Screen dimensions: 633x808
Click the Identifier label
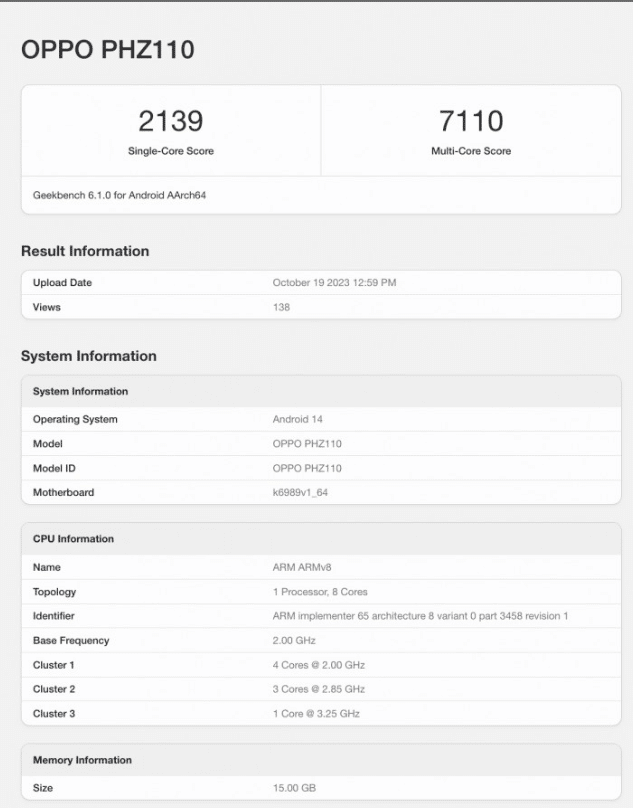pyautogui.click(x=54, y=616)
